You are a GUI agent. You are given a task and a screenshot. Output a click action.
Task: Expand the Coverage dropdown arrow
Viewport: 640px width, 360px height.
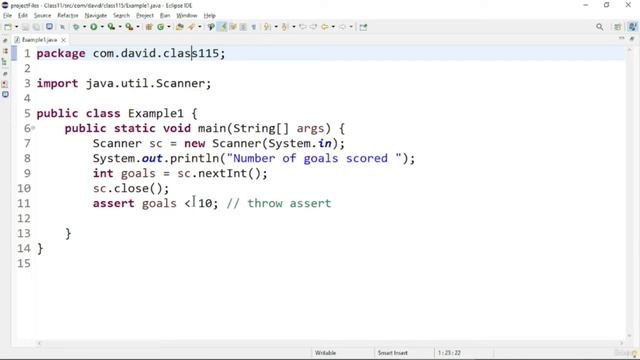click(120, 27)
